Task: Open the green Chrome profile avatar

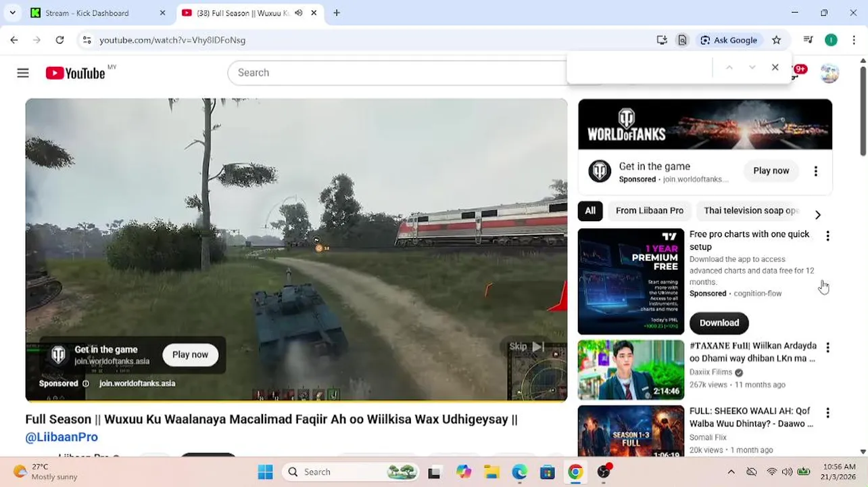Action: tap(831, 40)
